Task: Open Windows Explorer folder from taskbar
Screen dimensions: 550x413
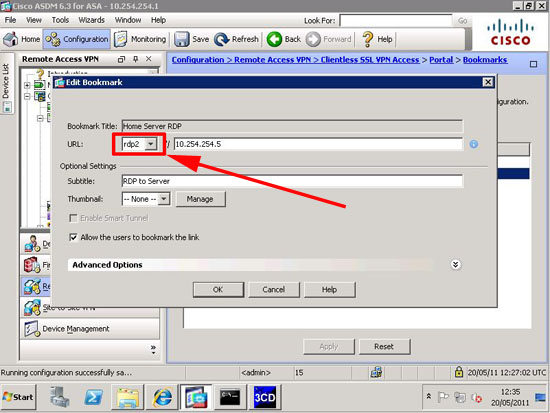Action: click(128, 397)
